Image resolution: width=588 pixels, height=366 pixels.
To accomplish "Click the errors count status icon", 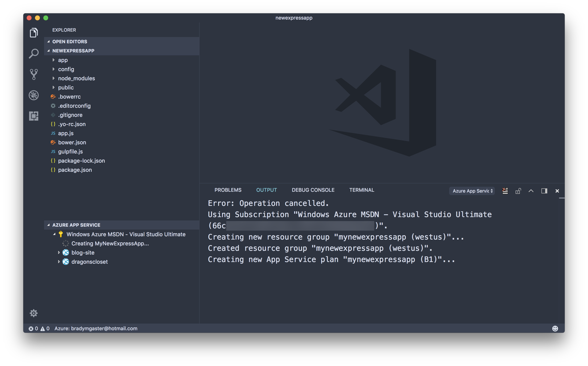I will pyautogui.click(x=33, y=329).
